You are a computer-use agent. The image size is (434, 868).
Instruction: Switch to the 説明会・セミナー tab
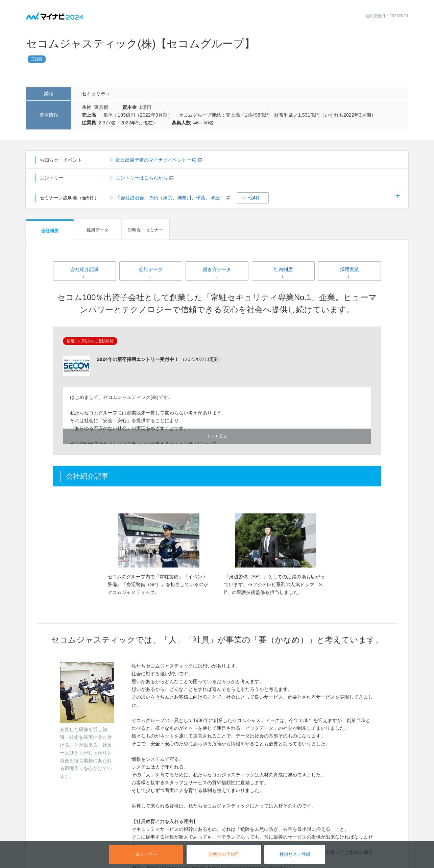click(145, 230)
